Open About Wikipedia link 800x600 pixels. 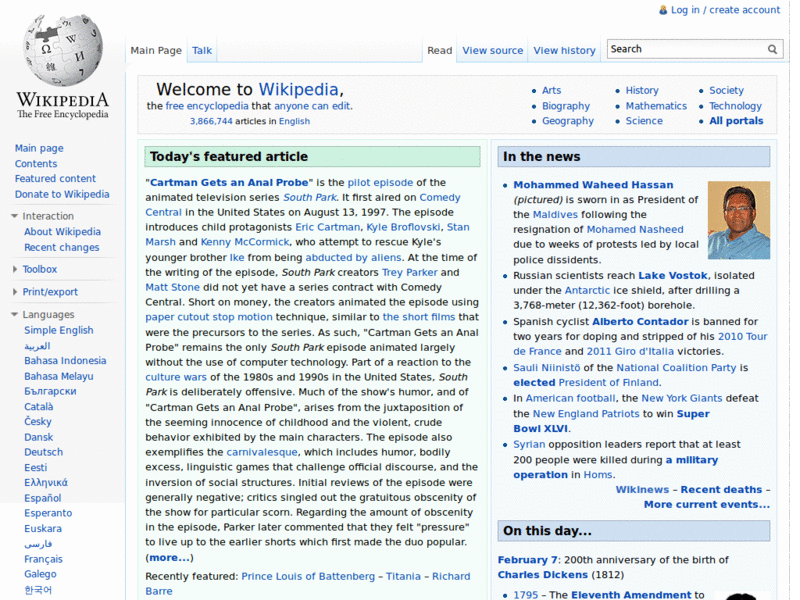[x=62, y=232]
